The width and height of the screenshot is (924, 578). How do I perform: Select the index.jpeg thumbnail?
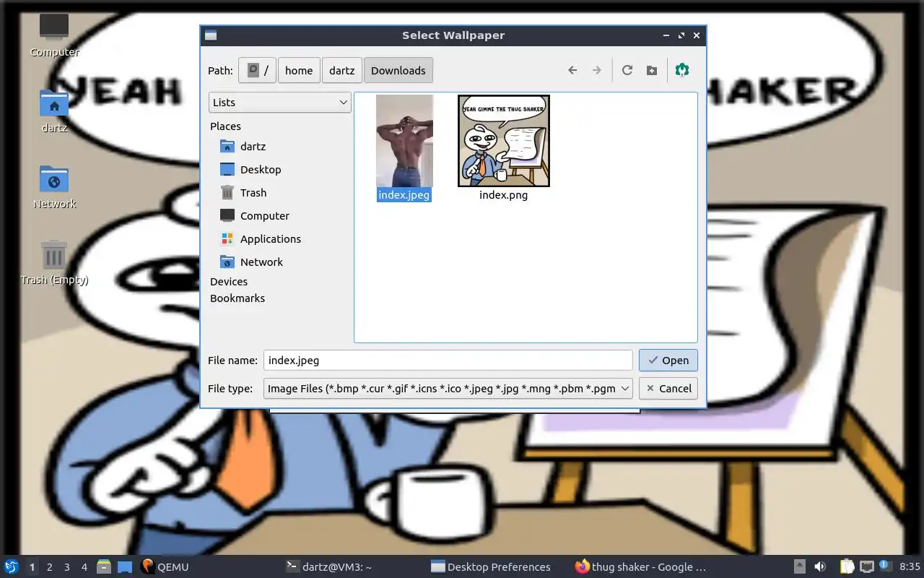point(404,141)
